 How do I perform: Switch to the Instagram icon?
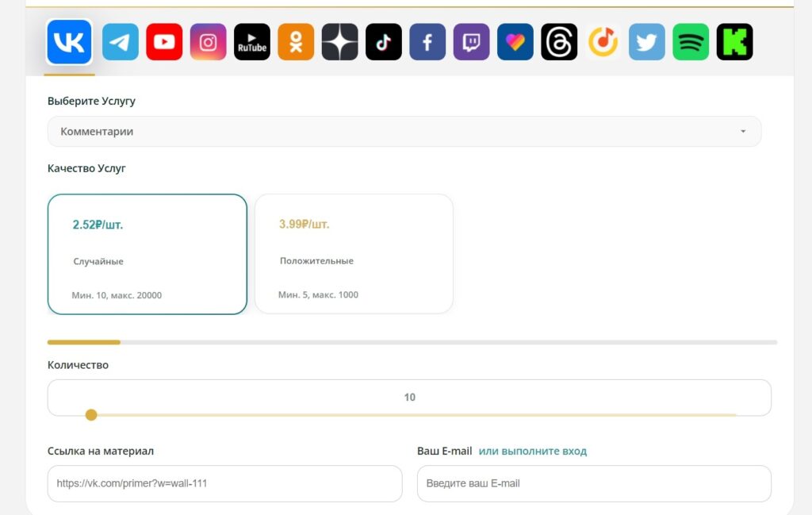(209, 42)
